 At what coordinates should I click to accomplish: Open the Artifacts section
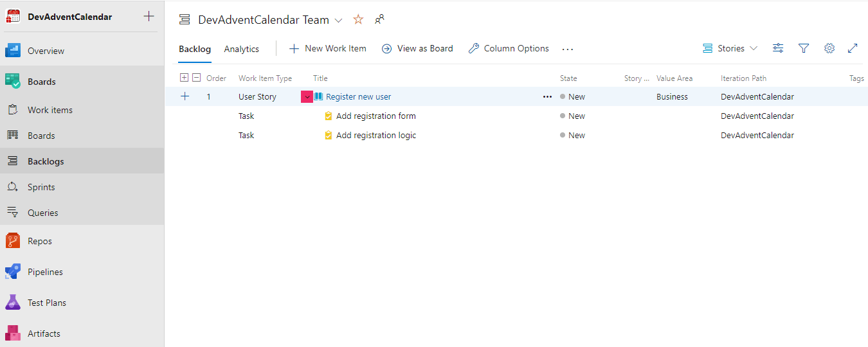[x=44, y=334]
